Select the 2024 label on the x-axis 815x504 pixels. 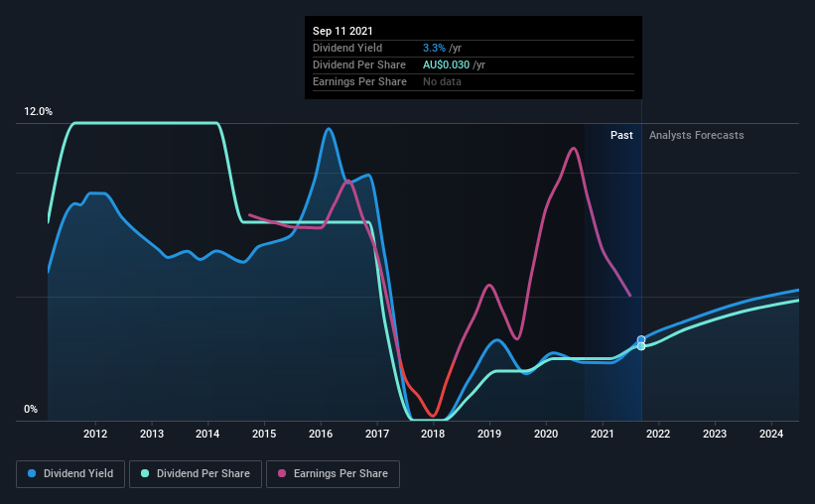(x=771, y=434)
